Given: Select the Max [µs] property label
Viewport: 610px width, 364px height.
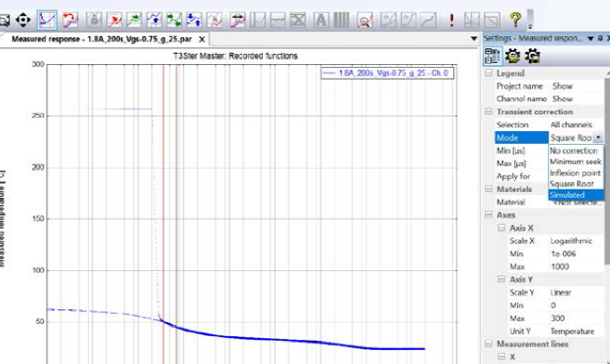Looking at the screenshot, I should click(512, 163).
